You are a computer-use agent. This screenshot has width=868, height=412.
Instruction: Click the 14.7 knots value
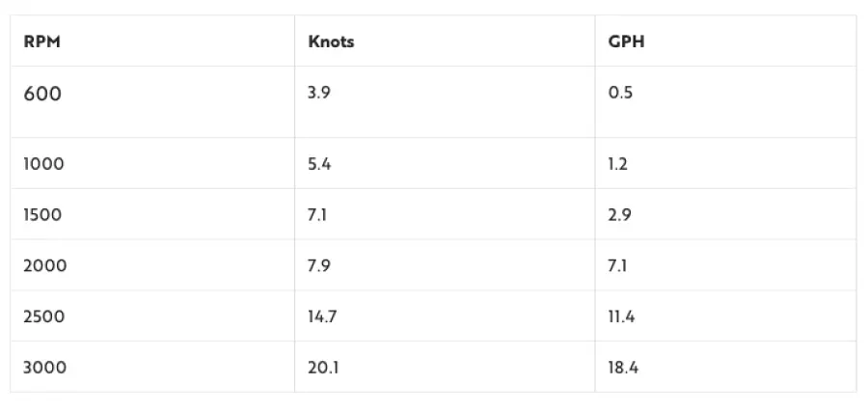tap(322, 316)
